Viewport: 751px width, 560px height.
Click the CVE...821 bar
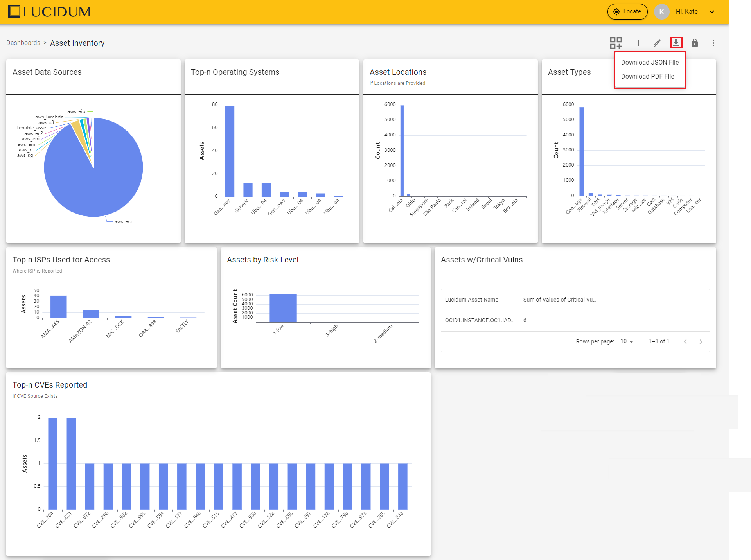click(x=71, y=464)
